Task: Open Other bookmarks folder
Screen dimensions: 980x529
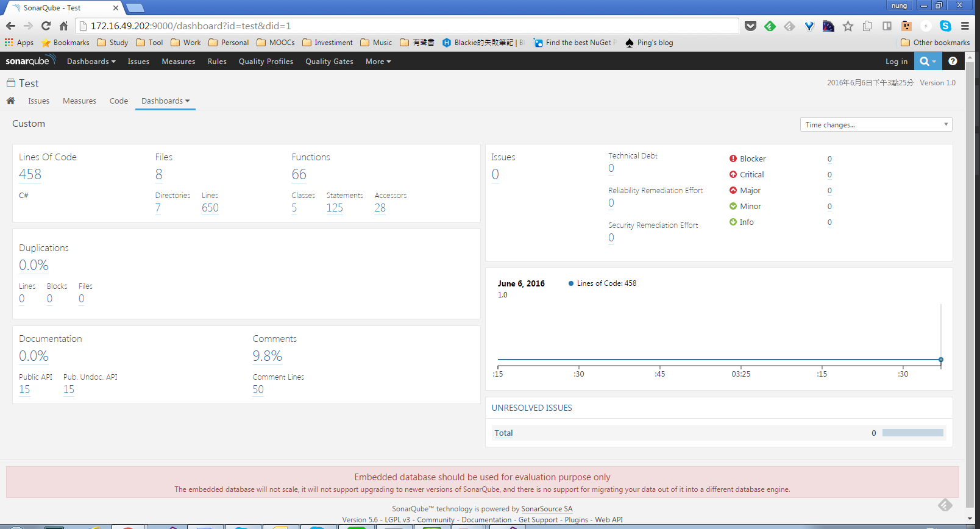Action: pos(935,43)
